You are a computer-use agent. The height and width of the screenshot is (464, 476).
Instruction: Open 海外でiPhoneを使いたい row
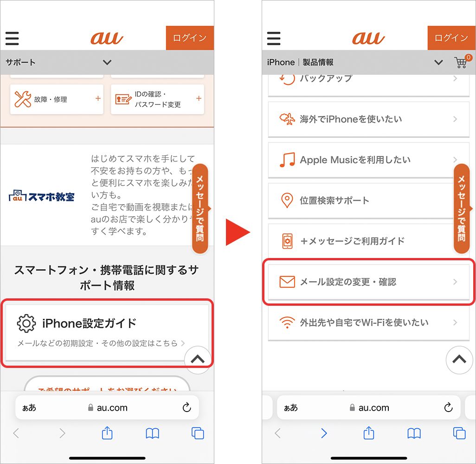pos(368,119)
